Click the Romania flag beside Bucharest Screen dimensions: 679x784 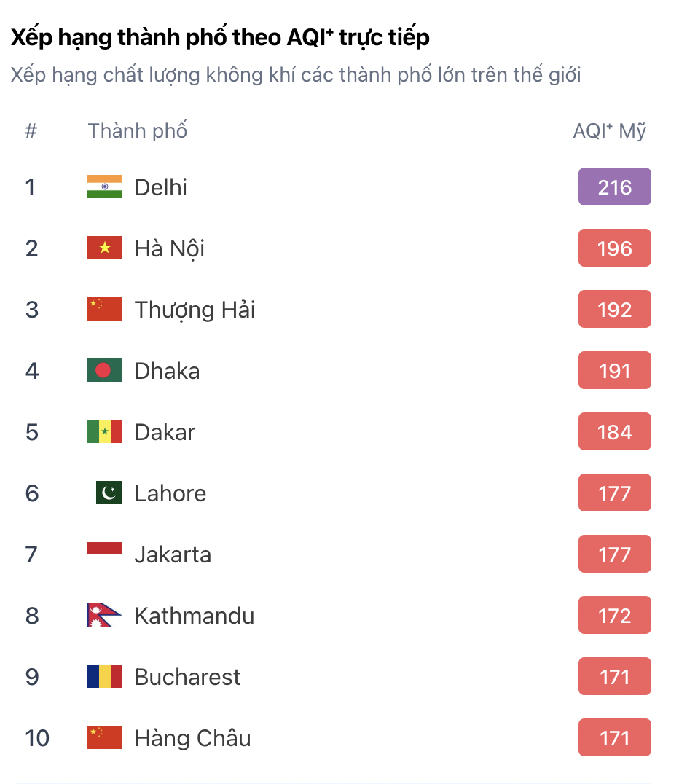pyautogui.click(x=104, y=676)
